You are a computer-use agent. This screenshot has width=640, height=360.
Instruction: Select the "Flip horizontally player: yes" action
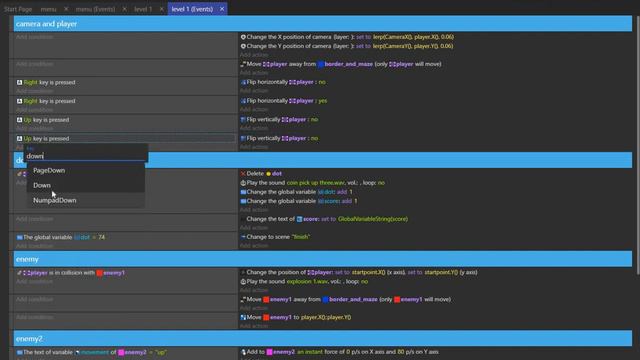click(284, 101)
